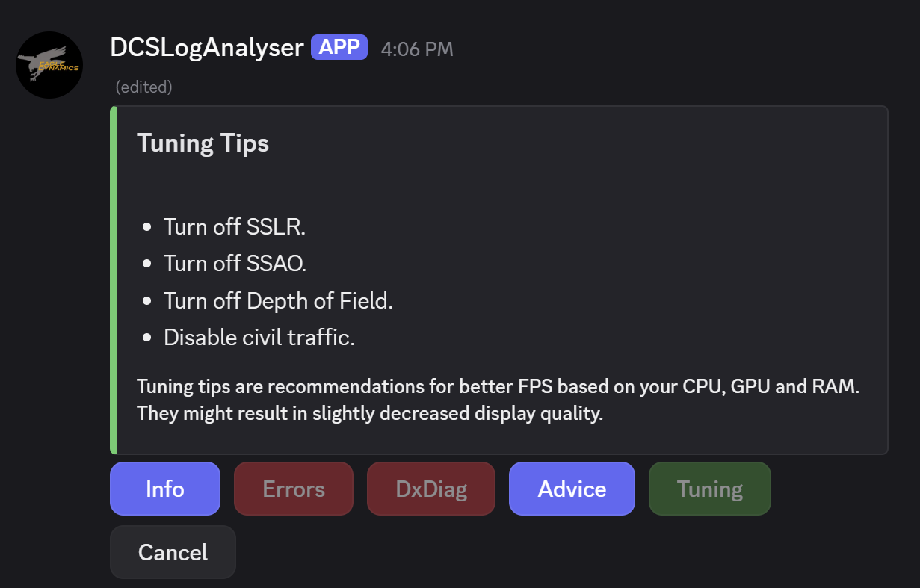Dismiss the analysis with Cancel button
This screenshot has height=588, width=920.
pos(173,552)
